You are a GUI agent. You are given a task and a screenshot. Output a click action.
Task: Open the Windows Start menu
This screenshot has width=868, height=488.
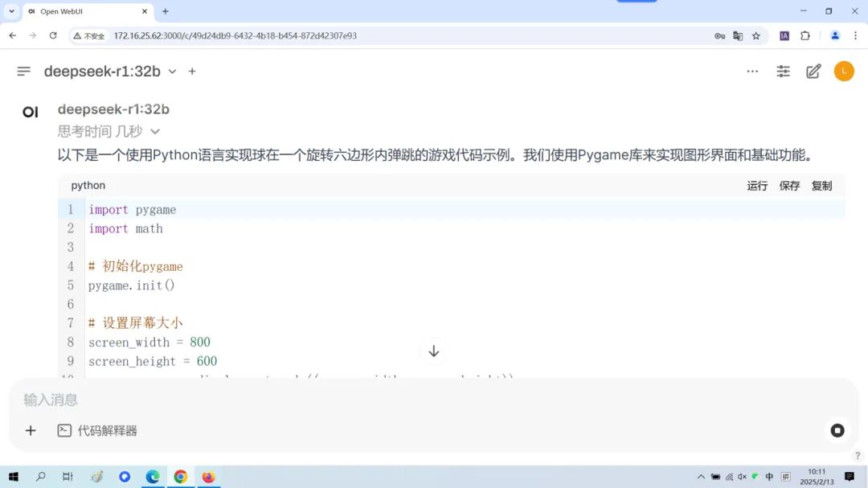coord(14,477)
